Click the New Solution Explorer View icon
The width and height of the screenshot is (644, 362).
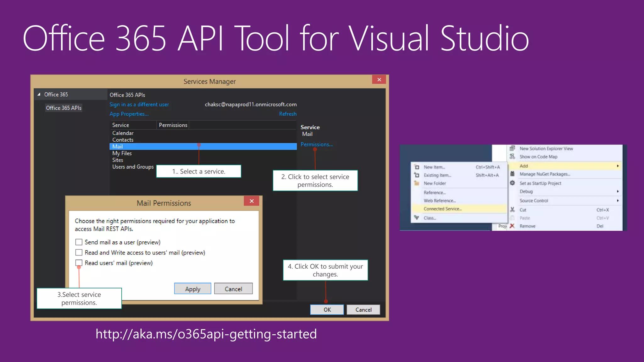(513, 148)
